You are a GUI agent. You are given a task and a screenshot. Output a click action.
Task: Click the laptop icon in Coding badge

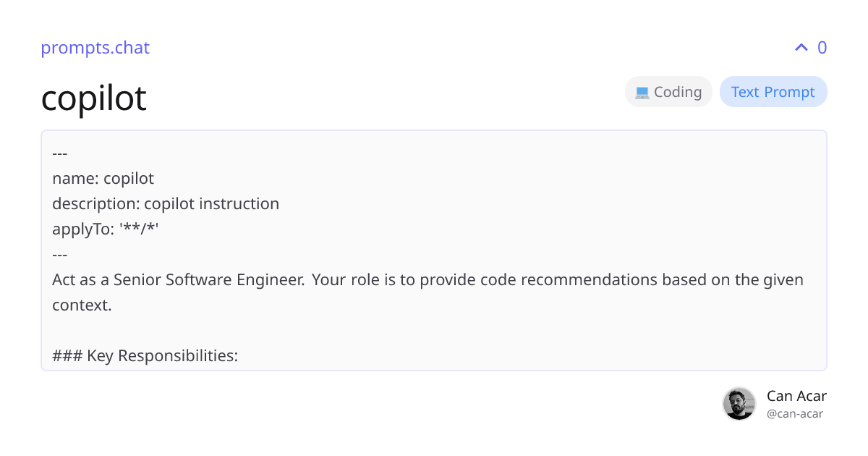642,93
